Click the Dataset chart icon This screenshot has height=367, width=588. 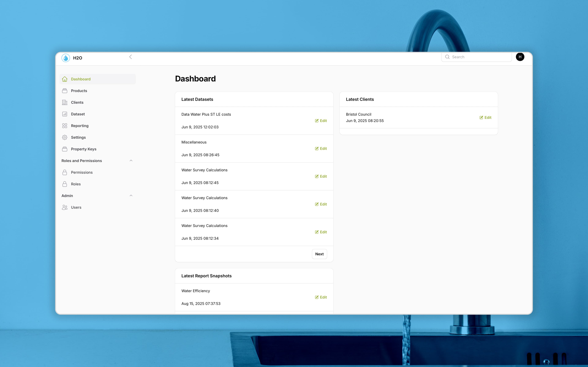[x=65, y=114]
